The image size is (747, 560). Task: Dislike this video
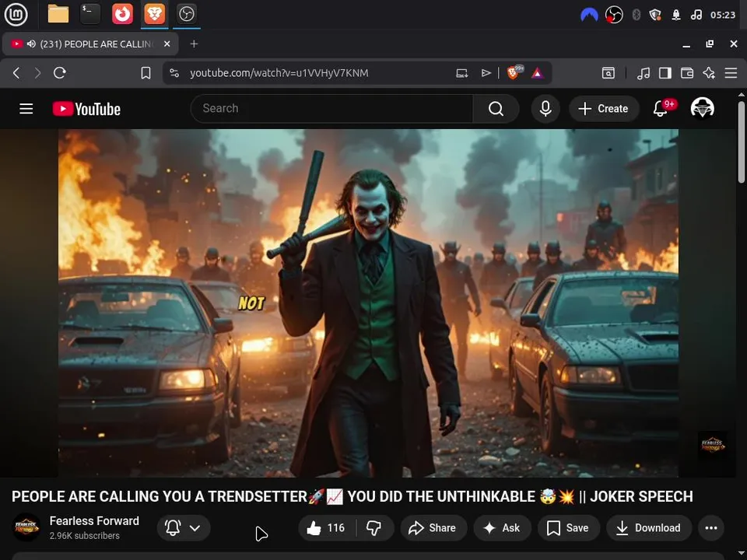pyautogui.click(x=374, y=527)
